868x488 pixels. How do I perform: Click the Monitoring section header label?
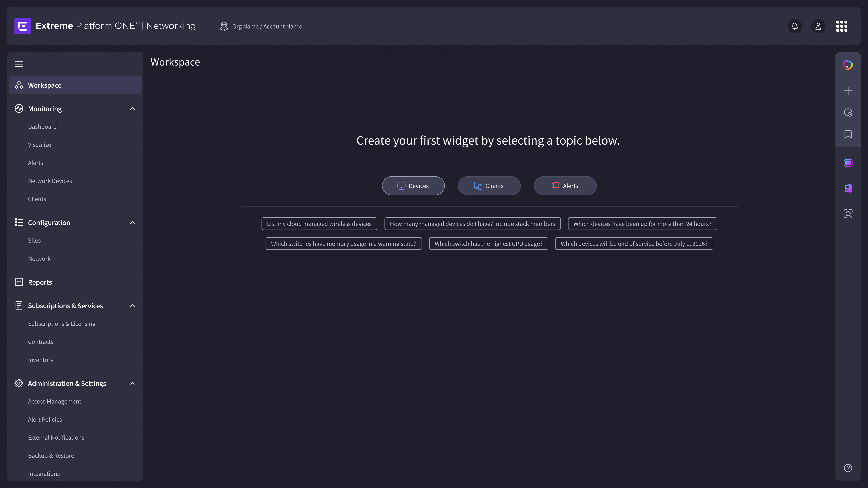45,109
